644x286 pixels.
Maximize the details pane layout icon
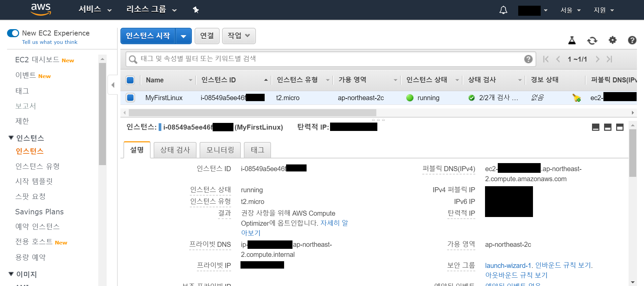(620, 127)
